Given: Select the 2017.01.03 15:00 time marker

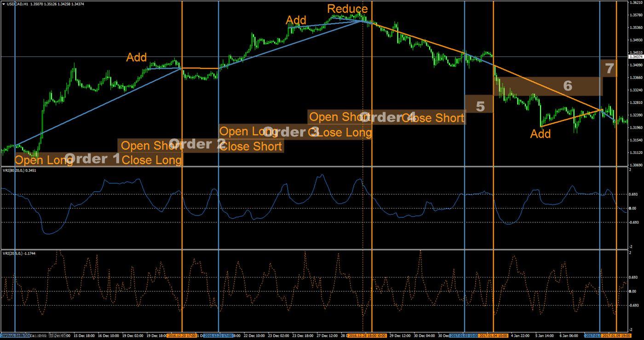Looking at the screenshot, I should pyautogui.click(x=465, y=336).
